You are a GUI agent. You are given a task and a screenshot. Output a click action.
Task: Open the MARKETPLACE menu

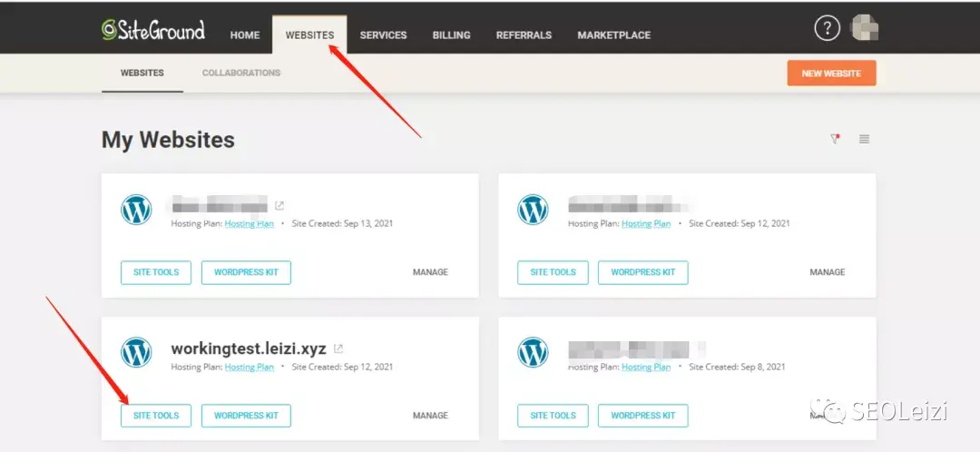pyautogui.click(x=613, y=35)
